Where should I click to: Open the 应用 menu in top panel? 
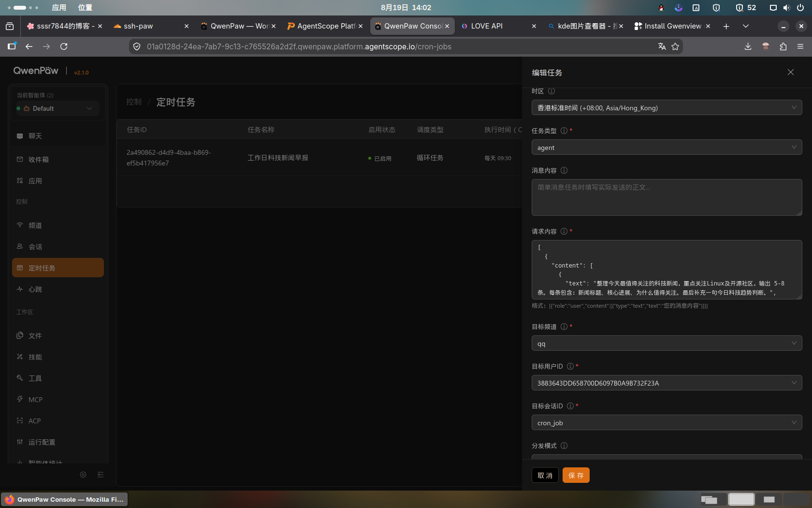click(59, 7)
